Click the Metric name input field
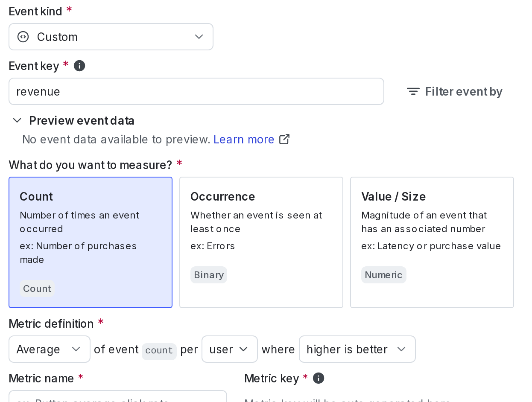Viewport: 532px width, 402px height. (117, 398)
